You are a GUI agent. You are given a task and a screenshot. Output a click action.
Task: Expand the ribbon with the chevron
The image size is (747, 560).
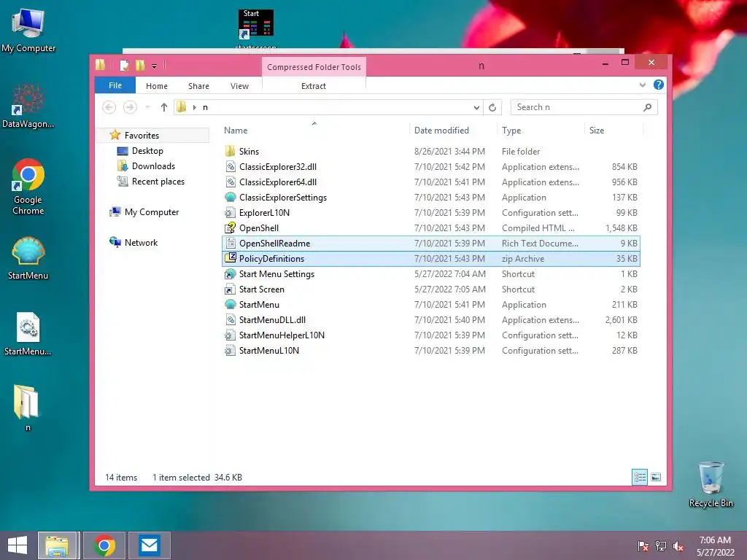click(x=642, y=85)
